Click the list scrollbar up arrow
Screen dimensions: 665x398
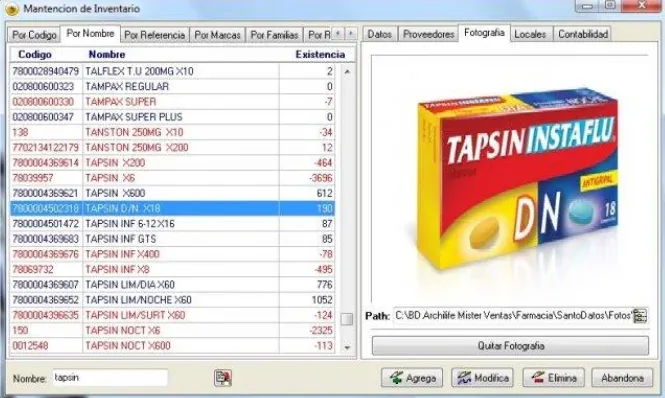[347, 72]
